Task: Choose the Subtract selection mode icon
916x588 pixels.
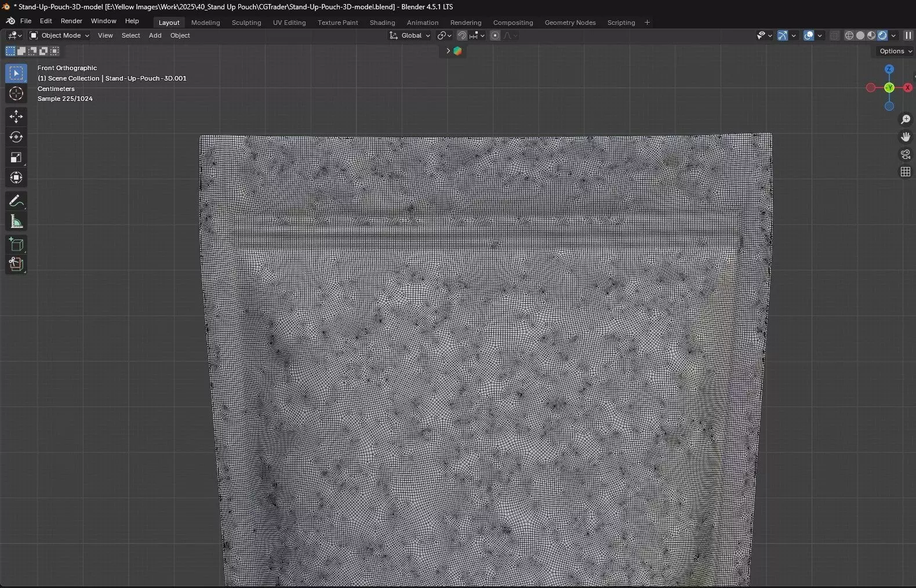Action: 32,51
